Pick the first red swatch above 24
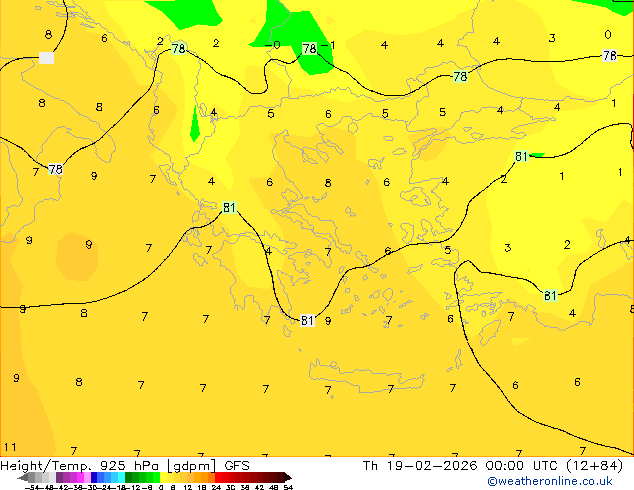 pos(218,477)
